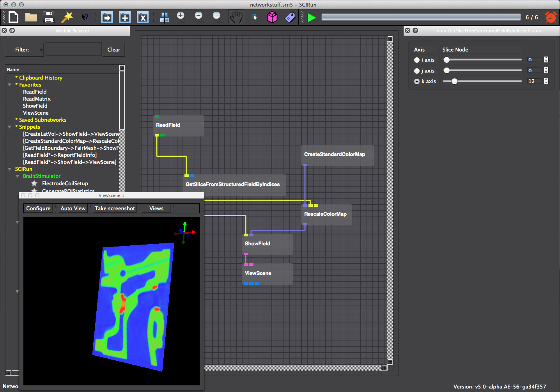Enable the hand drag mode

click(x=236, y=17)
